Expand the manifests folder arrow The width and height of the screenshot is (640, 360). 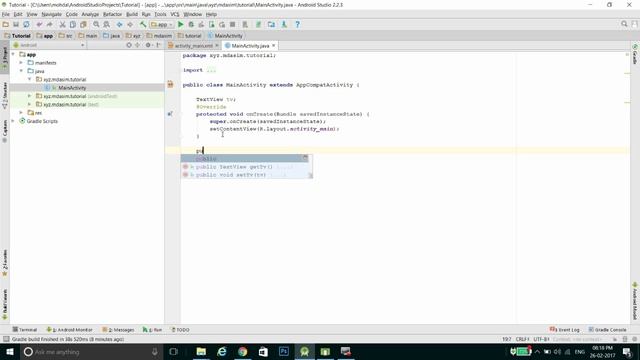(21, 62)
